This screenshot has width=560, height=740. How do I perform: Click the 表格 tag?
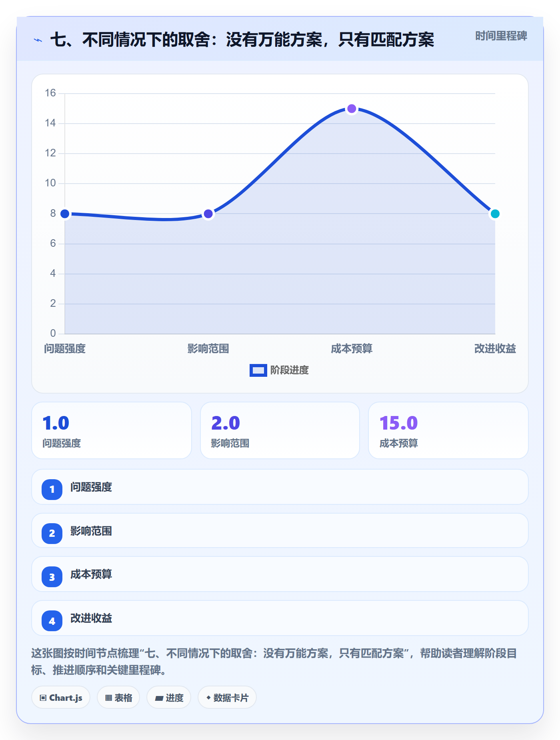(x=118, y=698)
